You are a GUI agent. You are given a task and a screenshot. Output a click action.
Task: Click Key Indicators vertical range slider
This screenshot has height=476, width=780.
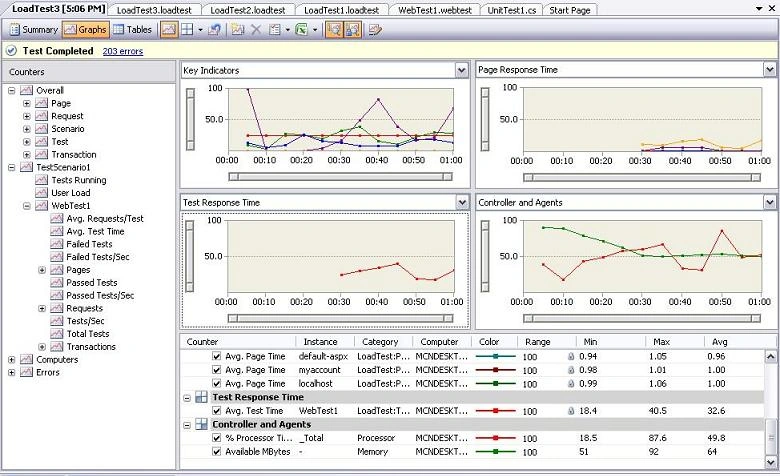(x=190, y=119)
